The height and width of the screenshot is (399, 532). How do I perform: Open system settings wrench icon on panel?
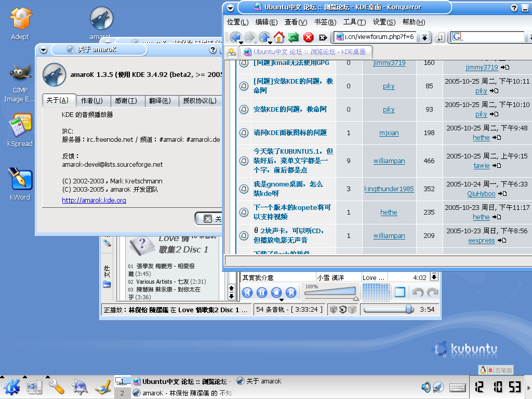pyautogui.click(x=56, y=387)
